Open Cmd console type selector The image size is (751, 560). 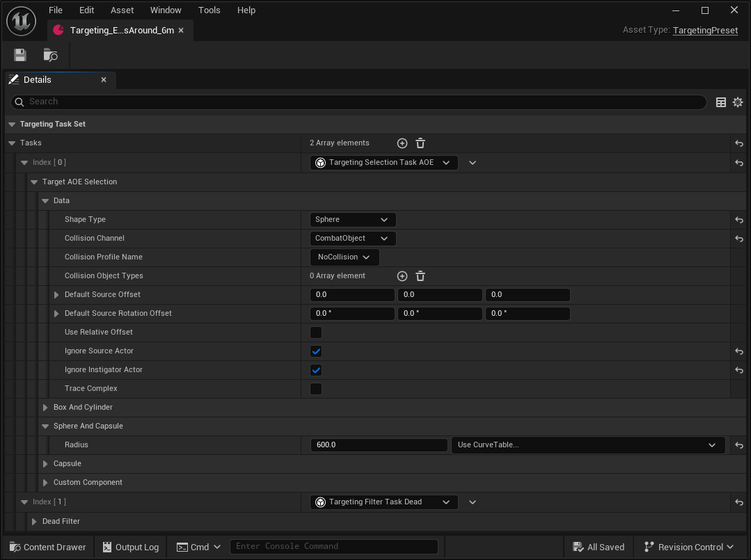pyautogui.click(x=198, y=547)
